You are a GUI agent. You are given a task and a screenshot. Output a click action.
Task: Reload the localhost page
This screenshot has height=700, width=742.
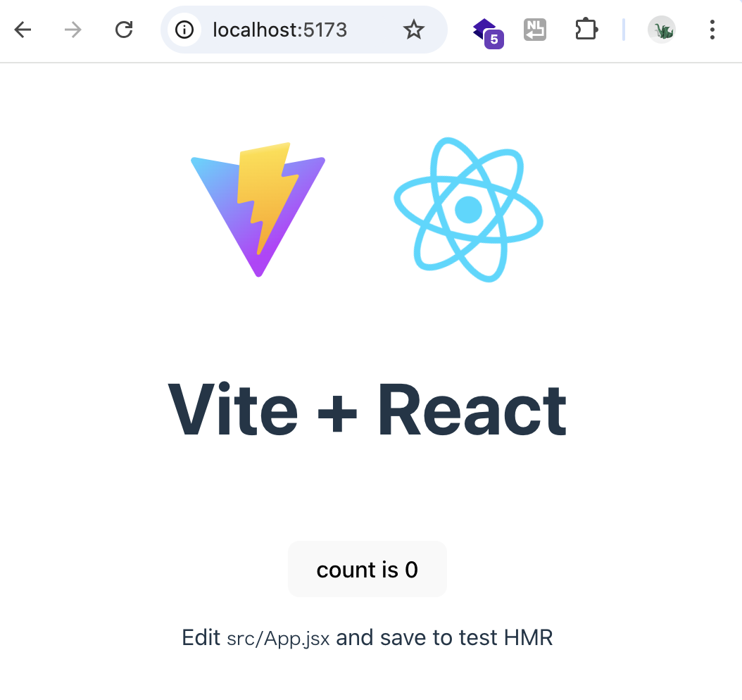point(124,30)
